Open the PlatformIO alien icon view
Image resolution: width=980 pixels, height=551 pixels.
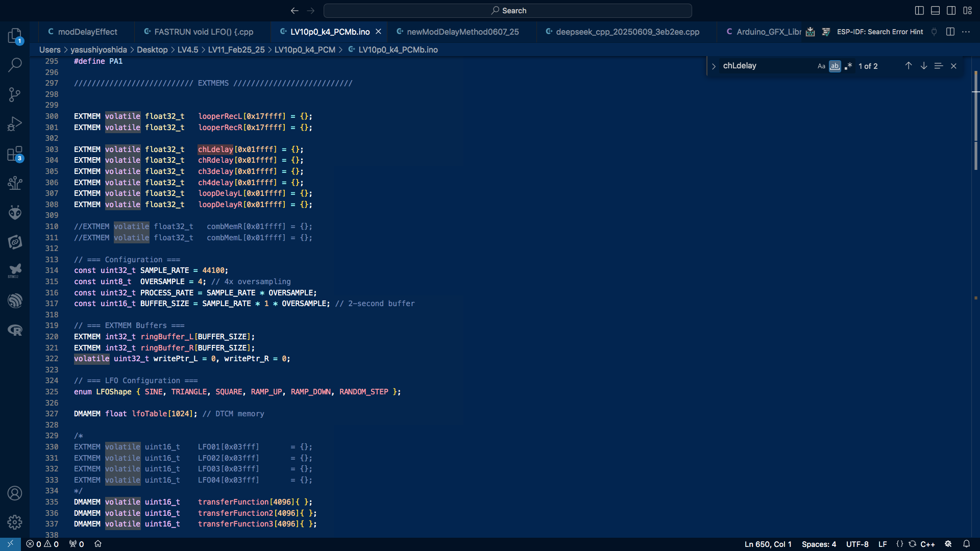coord(15,212)
